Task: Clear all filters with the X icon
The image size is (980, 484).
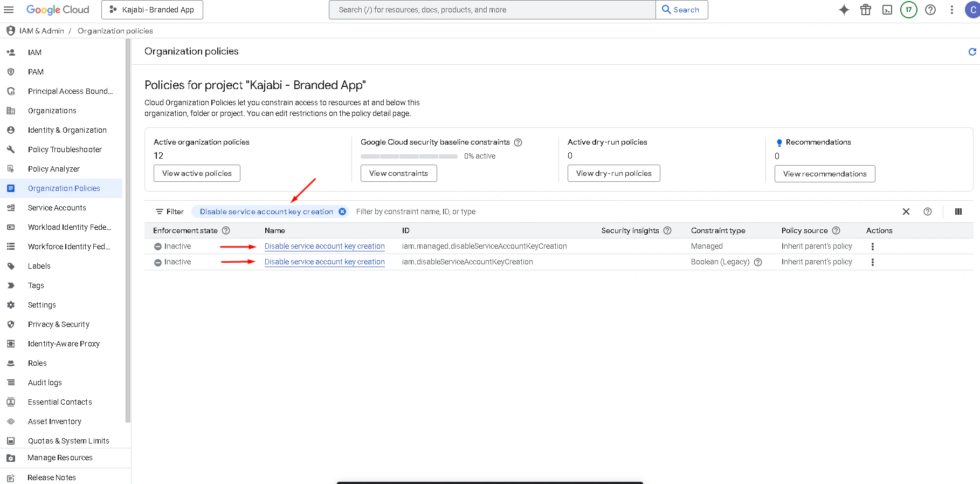Action: [x=906, y=212]
